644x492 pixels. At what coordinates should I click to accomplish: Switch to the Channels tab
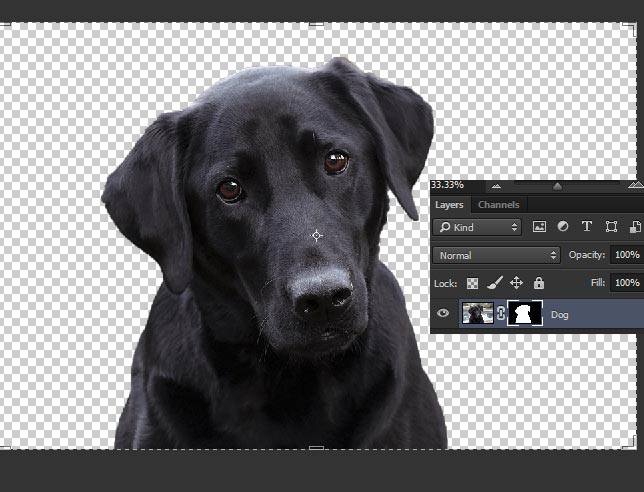(x=499, y=205)
